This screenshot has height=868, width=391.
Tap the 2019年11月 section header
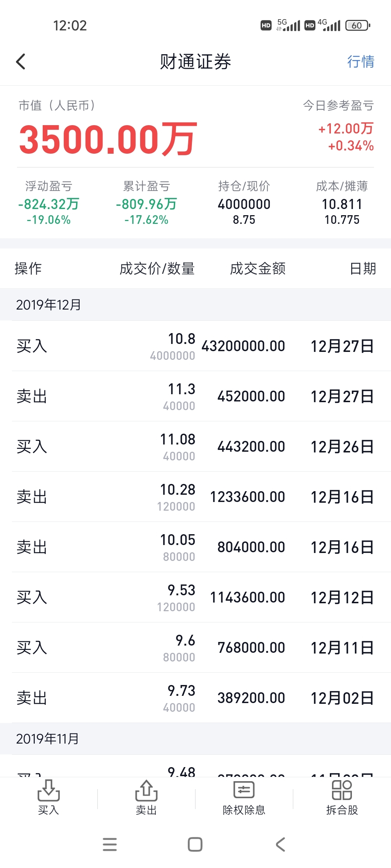pyautogui.click(x=195, y=739)
